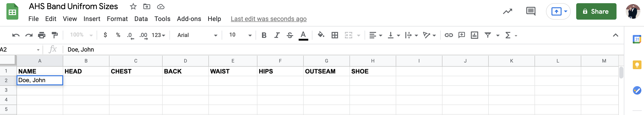
Task: Toggle italic formatting
Action: (x=277, y=35)
